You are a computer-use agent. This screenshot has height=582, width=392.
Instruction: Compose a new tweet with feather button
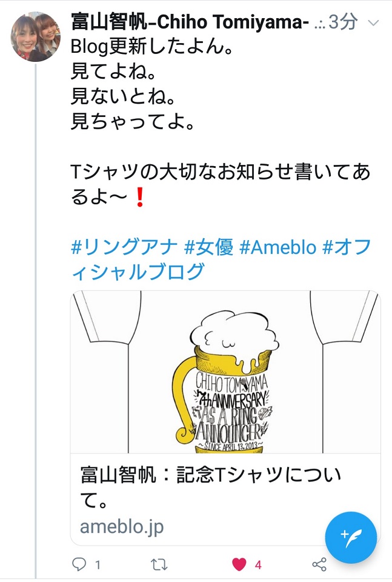[x=351, y=538]
